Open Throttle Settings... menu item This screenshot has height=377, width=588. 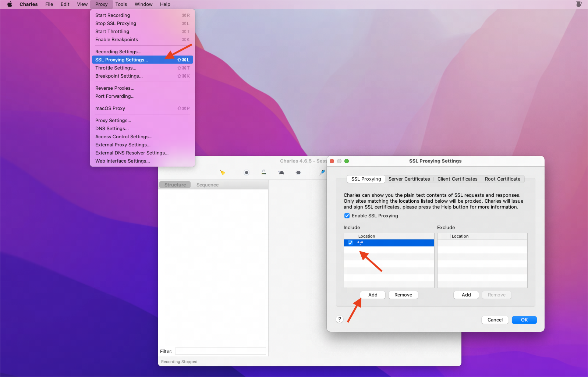(x=142, y=68)
